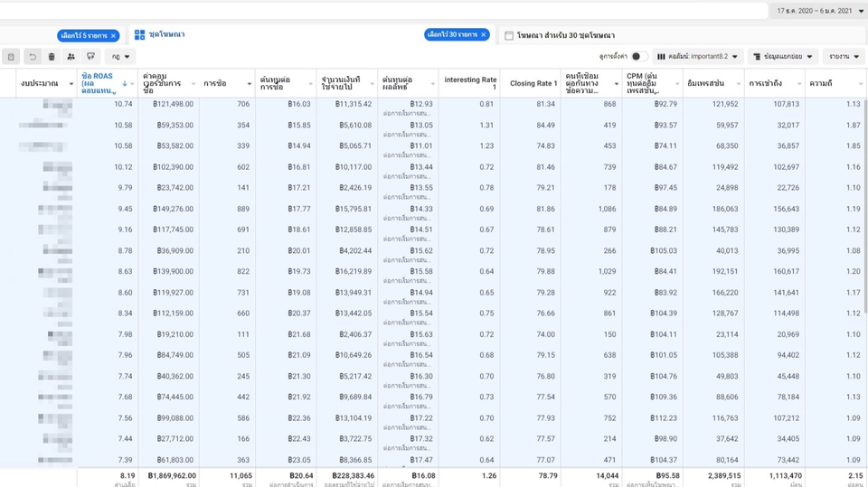Click the closing rate value 84.49
This screenshot has height=487, width=868.
545,125
